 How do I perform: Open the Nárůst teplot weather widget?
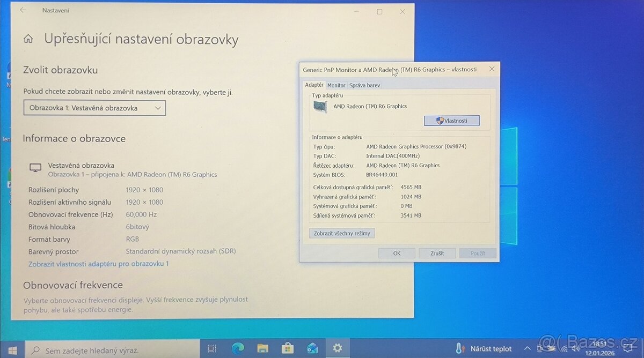484,349
